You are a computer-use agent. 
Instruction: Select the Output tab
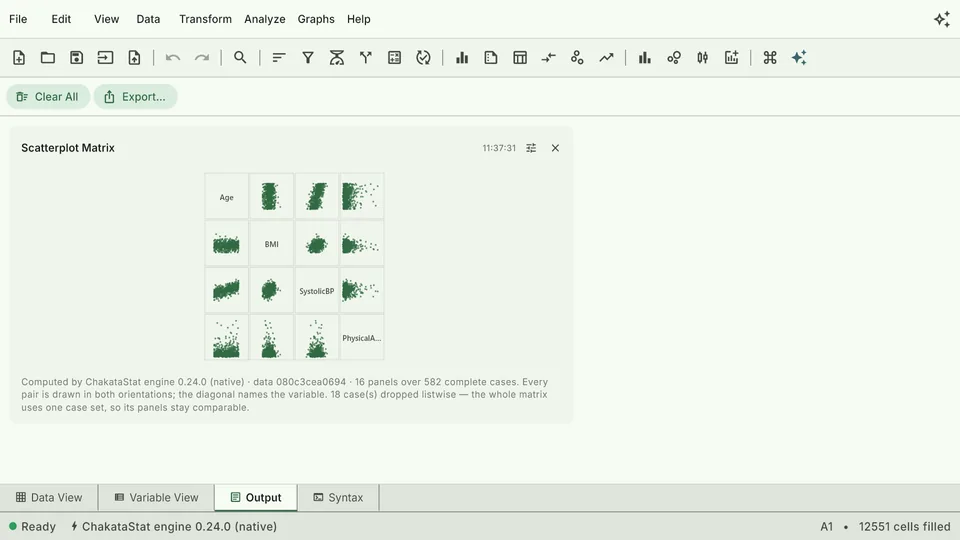[256, 498]
